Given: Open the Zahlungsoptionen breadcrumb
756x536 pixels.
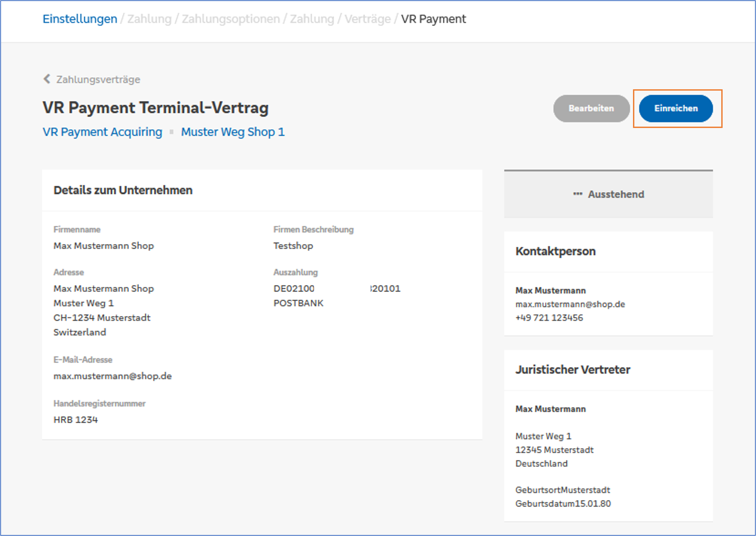Looking at the screenshot, I should (231, 19).
